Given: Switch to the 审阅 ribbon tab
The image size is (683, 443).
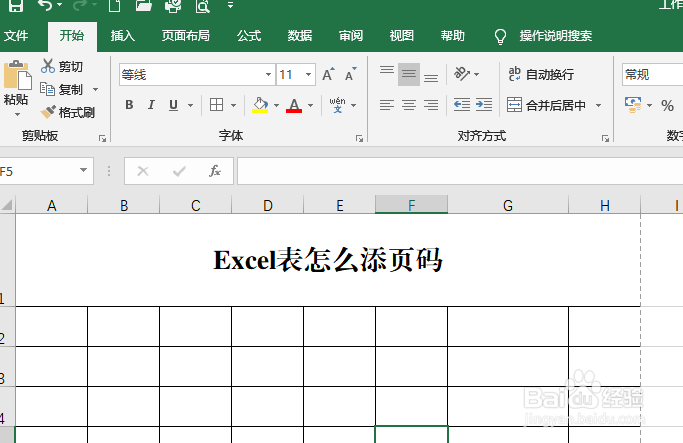Looking at the screenshot, I should (351, 35).
